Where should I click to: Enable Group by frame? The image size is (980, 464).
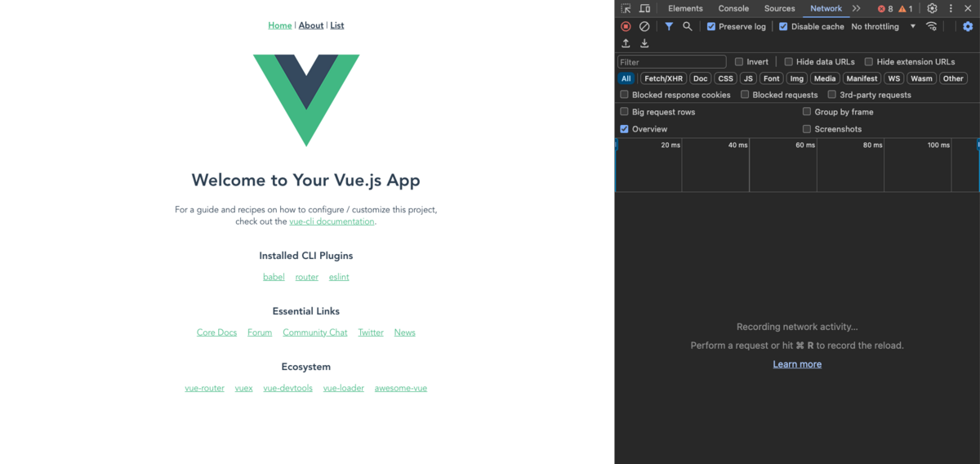click(x=807, y=112)
